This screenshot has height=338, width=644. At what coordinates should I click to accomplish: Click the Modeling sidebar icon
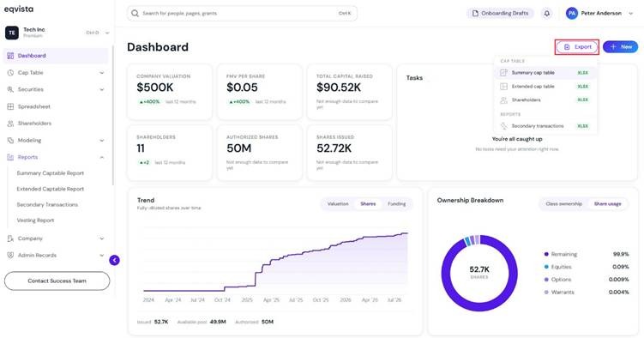coord(10,140)
